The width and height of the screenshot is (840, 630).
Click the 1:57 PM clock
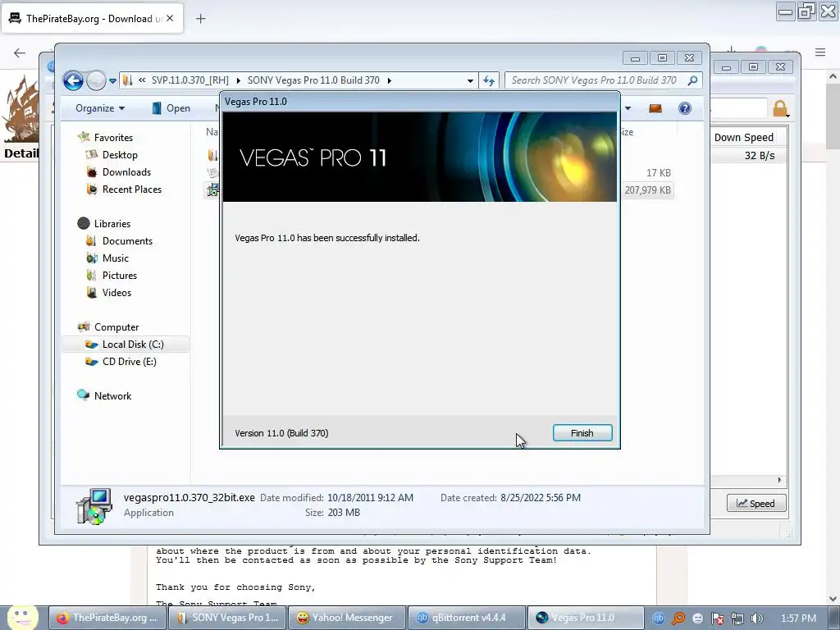pos(798,619)
